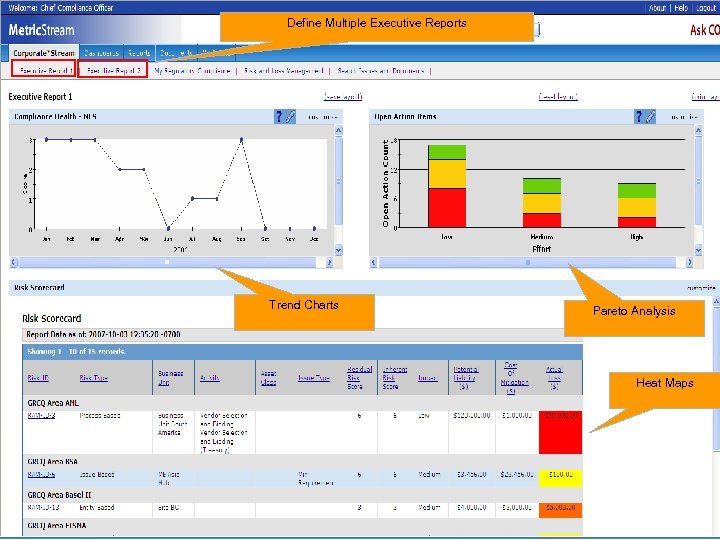
Task: Customize the Open Action Items panel
Action: [x=683, y=117]
